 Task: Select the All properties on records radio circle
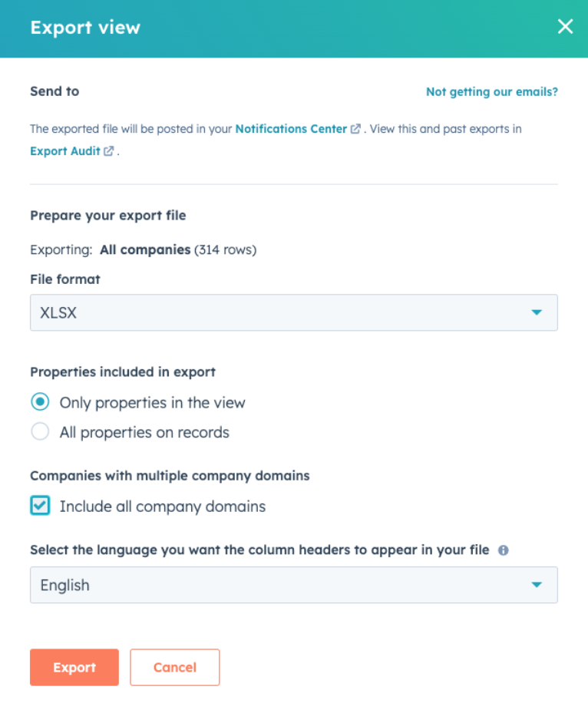[x=40, y=432]
